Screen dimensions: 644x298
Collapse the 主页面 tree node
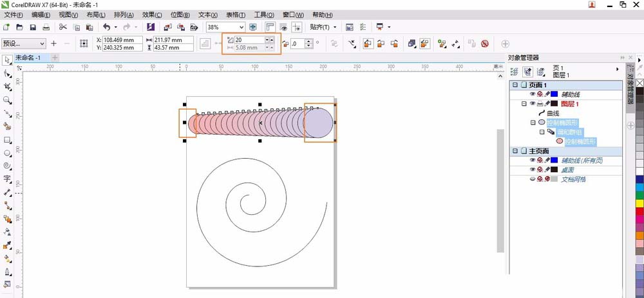point(515,151)
